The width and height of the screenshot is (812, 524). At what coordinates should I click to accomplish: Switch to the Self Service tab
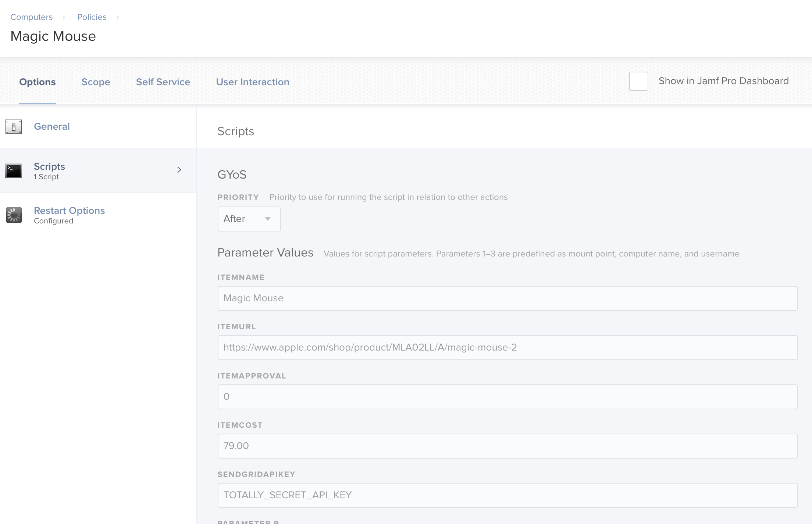pyautogui.click(x=163, y=82)
